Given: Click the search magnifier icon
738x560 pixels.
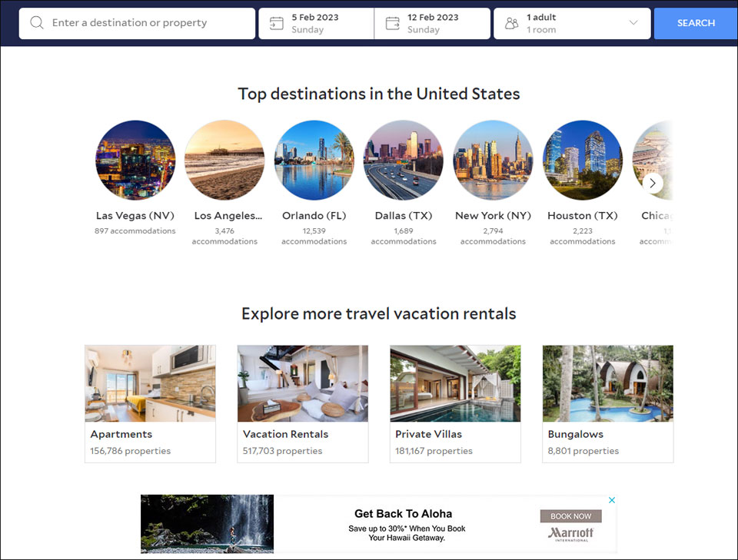Looking at the screenshot, I should point(36,23).
